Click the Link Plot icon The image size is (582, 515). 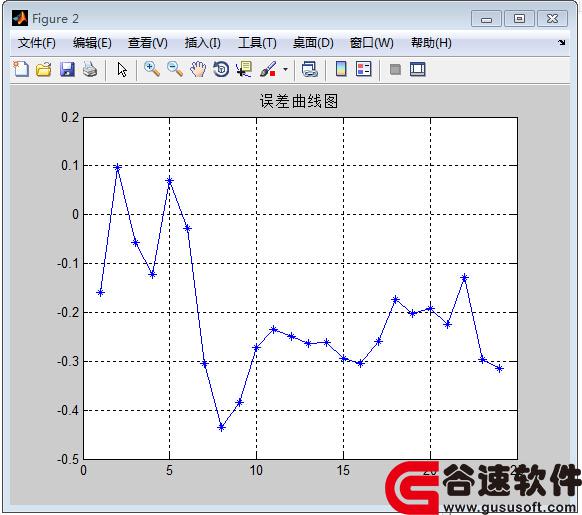pyautogui.click(x=310, y=69)
